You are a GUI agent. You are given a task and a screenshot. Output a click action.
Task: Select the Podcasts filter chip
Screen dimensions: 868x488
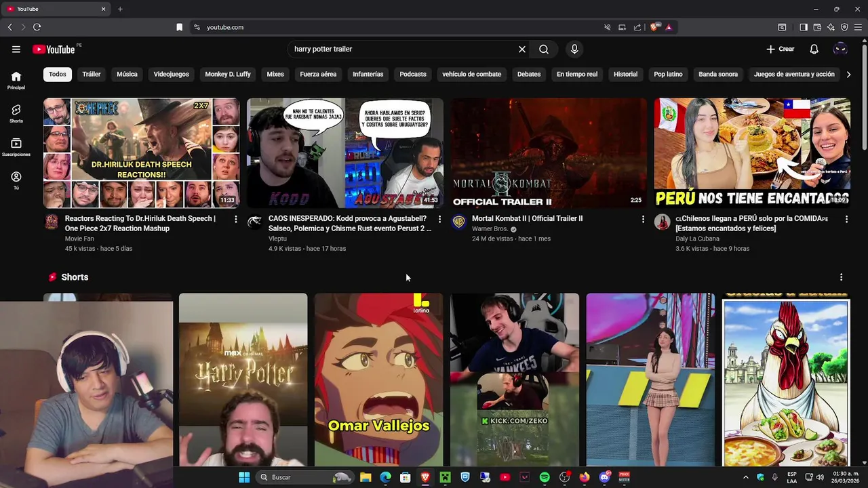[x=413, y=74]
